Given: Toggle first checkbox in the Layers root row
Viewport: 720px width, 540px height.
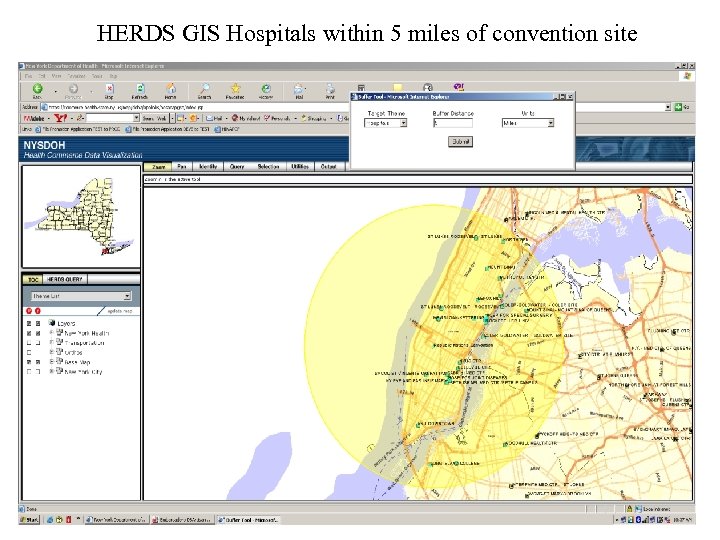Looking at the screenshot, I should [x=29, y=323].
